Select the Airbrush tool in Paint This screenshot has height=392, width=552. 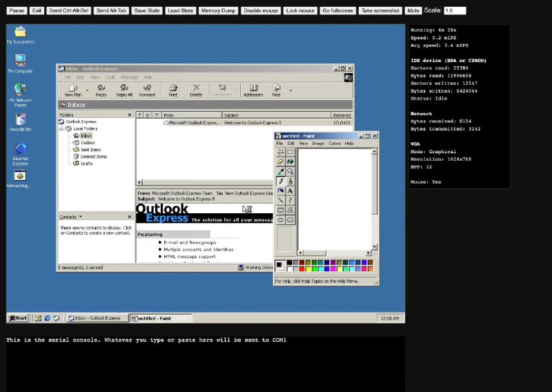[x=281, y=191]
